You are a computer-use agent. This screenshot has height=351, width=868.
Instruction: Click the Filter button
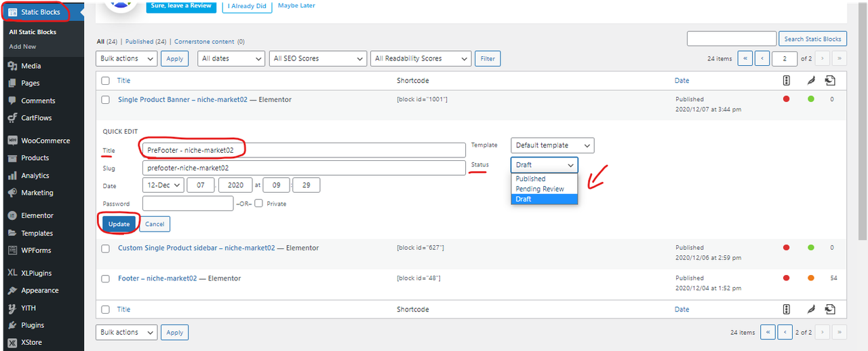pyautogui.click(x=488, y=58)
